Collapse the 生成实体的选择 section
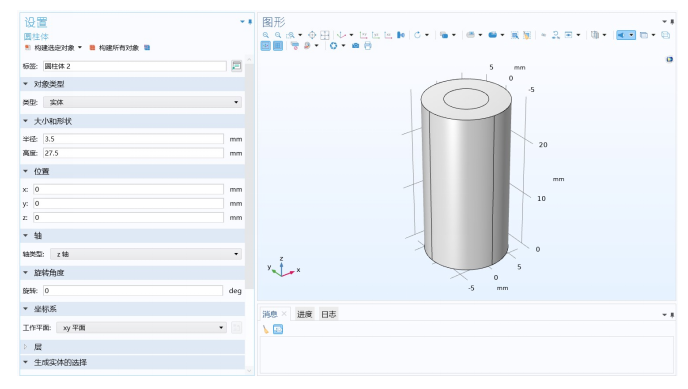Screen dimensions: 688x389 tap(25, 362)
